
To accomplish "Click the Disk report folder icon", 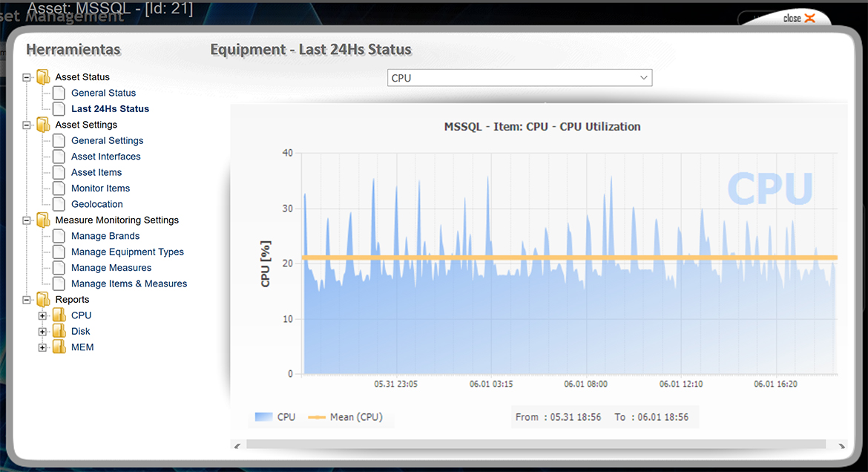I will (59, 332).
